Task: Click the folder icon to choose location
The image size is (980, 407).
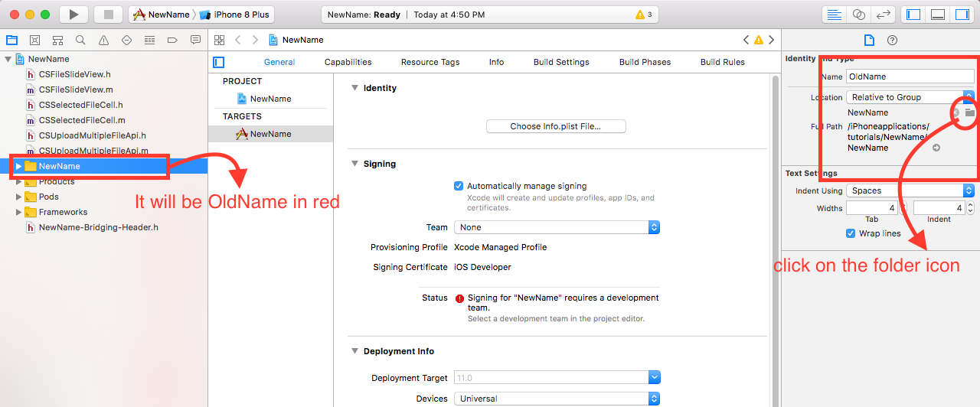Action: tap(969, 112)
